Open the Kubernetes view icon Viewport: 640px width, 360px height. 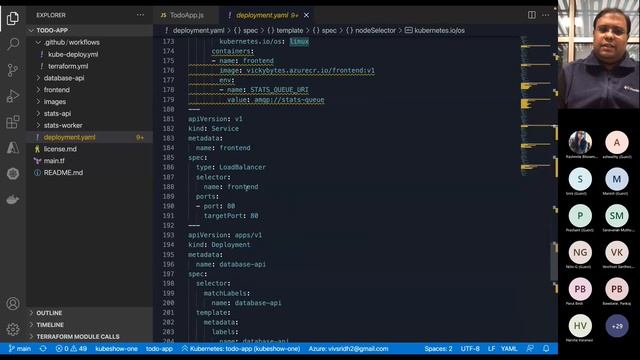point(13,174)
